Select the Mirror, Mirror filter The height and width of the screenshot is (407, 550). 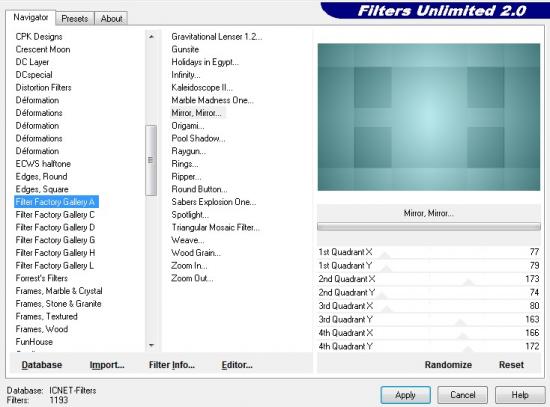point(196,113)
